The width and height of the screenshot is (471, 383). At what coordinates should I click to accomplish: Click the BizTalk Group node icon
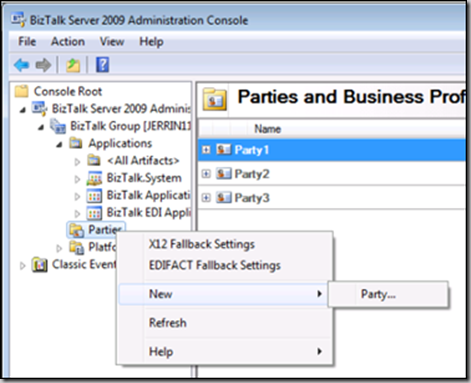(x=58, y=126)
